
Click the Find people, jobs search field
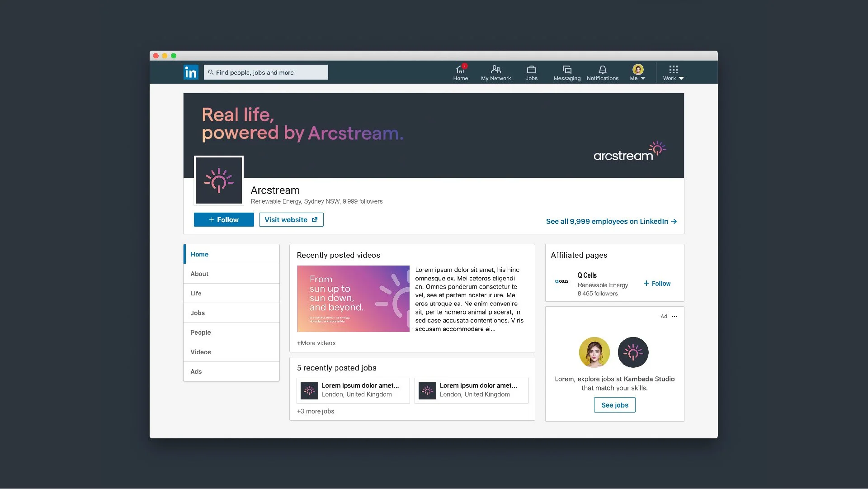click(267, 72)
